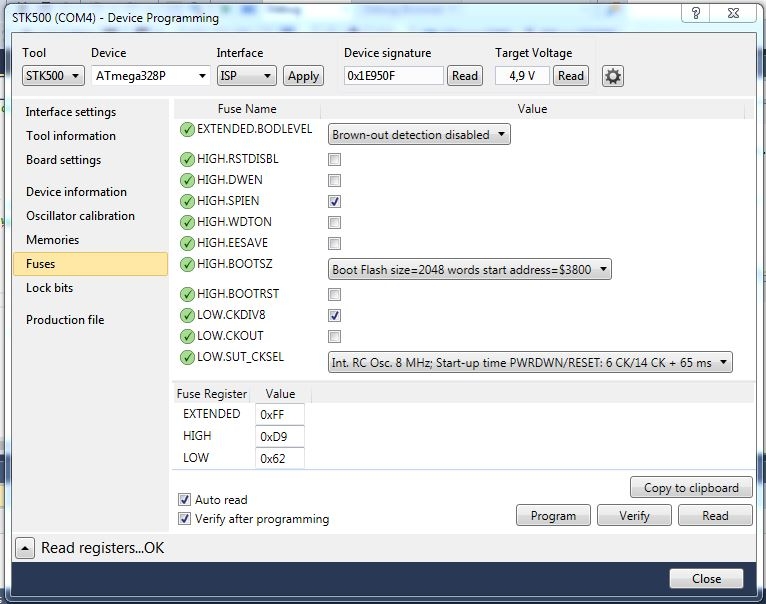
Task: Enable the HIGH.BOOTRST fuse checkbox
Action: [335, 294]
